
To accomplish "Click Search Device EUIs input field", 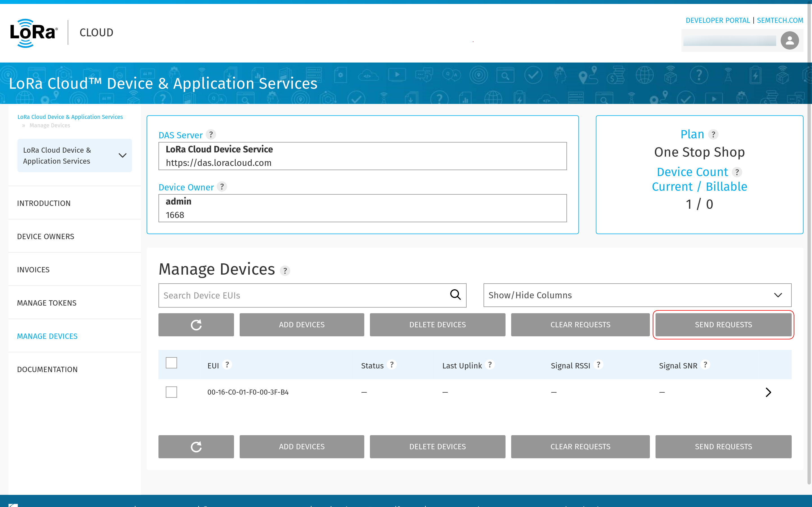I will click(x=312, y=295).
